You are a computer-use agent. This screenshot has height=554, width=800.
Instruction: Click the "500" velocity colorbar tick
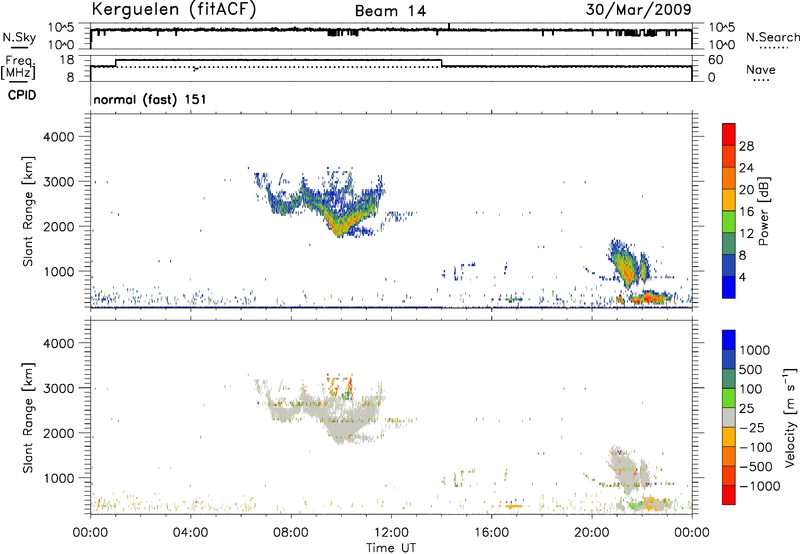[751, 369]
